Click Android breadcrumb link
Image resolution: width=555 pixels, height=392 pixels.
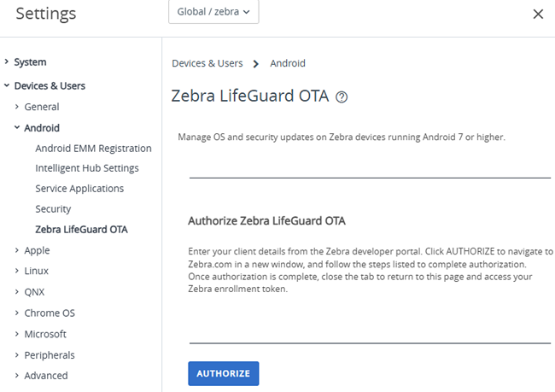coord(288,63)
